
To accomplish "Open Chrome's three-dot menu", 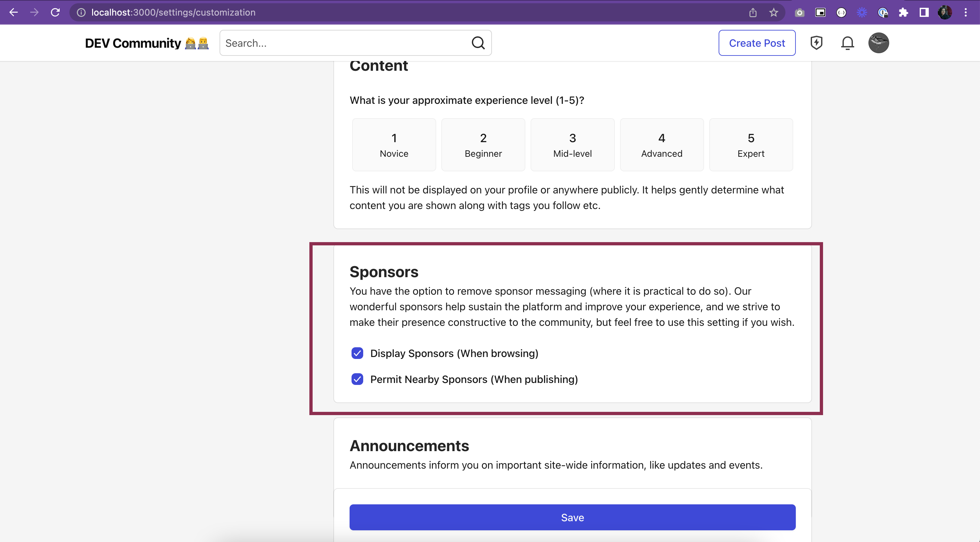I will click(966, 12).
